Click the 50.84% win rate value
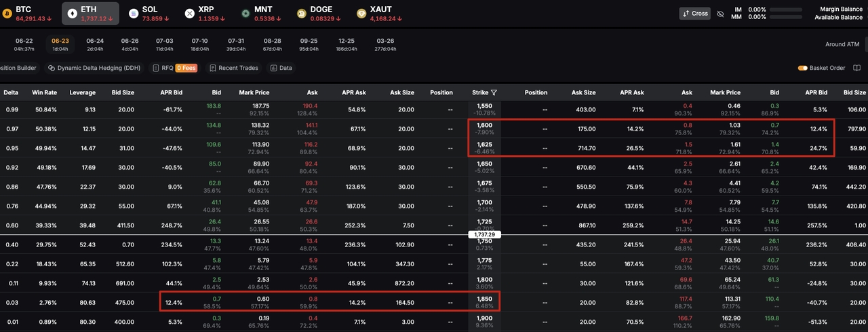The width and height of the screenshot is (868, 332). point(45,109)
